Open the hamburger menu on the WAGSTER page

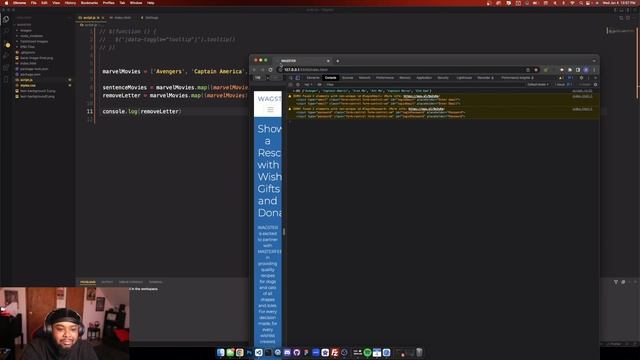tap(270, 109)
